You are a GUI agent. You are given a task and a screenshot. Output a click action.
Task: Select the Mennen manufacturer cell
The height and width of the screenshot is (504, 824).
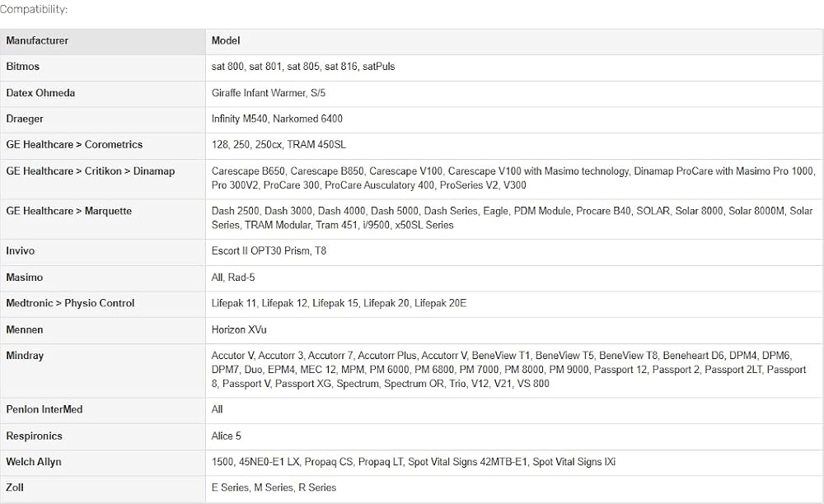click(102, 331)
